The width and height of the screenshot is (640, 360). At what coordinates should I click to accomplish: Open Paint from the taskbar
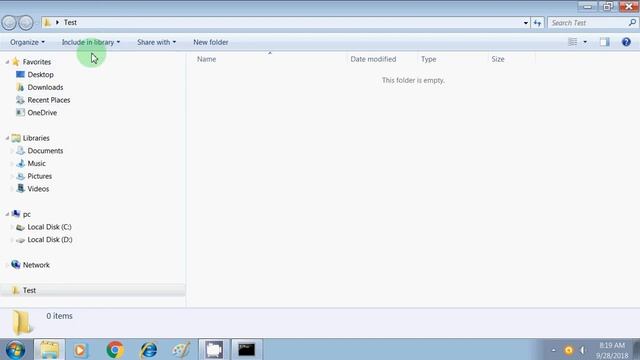[x=181, y=350]
